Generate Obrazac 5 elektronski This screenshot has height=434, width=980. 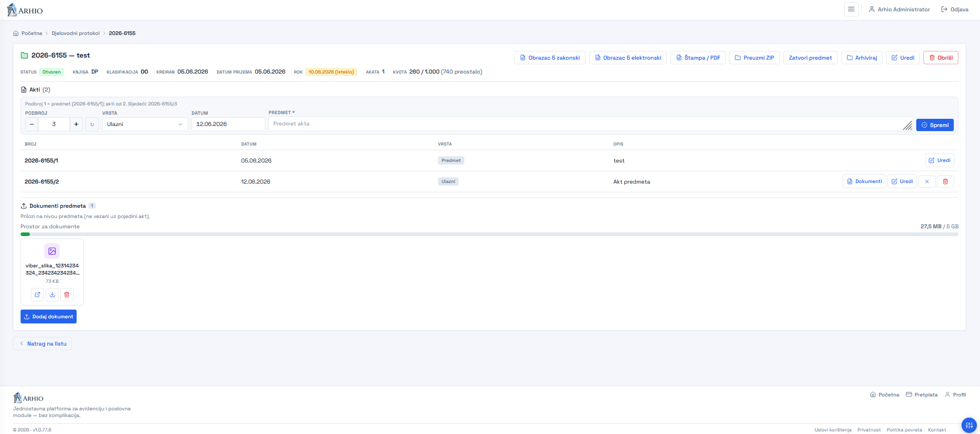(628, 58)
